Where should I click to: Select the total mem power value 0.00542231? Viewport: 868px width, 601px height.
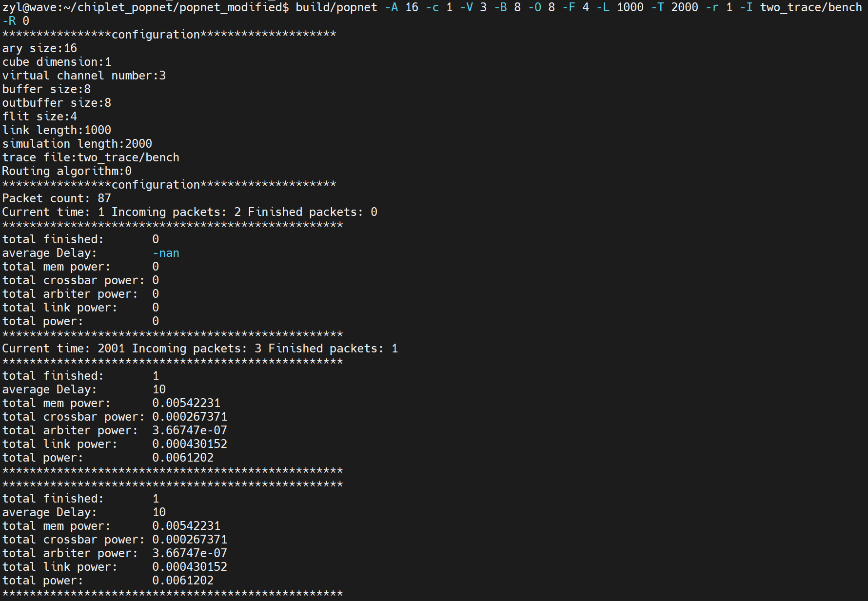pyautogui.click(x=186, y=403)
